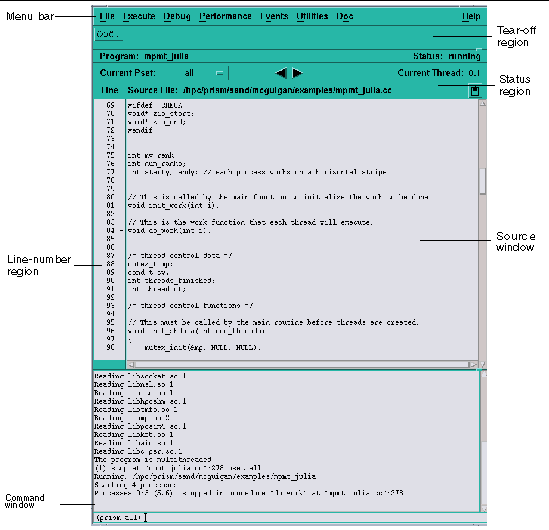This screenshot has width=549, height=530.
Task: Click 'The program is multithreaded' output line
Action: click(x=153, y=459)
